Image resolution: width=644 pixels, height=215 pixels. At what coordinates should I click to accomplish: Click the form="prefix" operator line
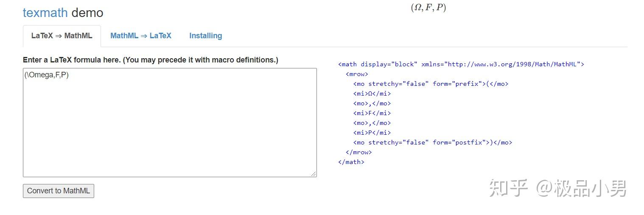tap(431, 84)
